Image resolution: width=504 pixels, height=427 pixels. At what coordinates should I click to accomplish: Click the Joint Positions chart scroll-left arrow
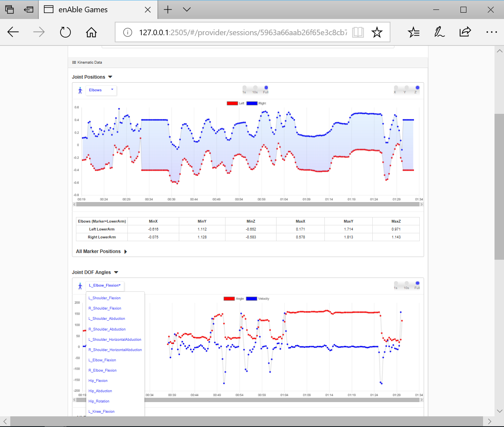[x=74, y=204]
